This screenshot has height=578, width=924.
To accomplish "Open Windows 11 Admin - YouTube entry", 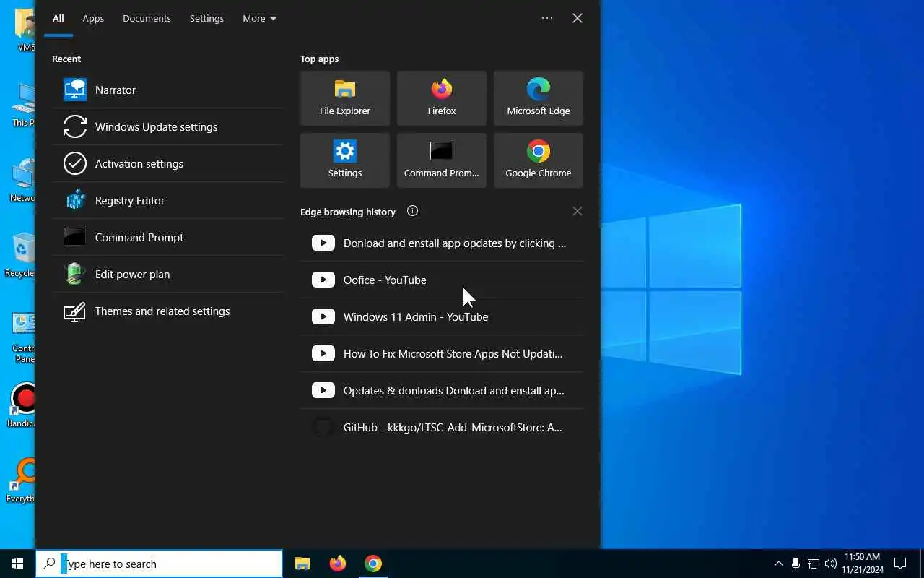I will coord(442,316).
